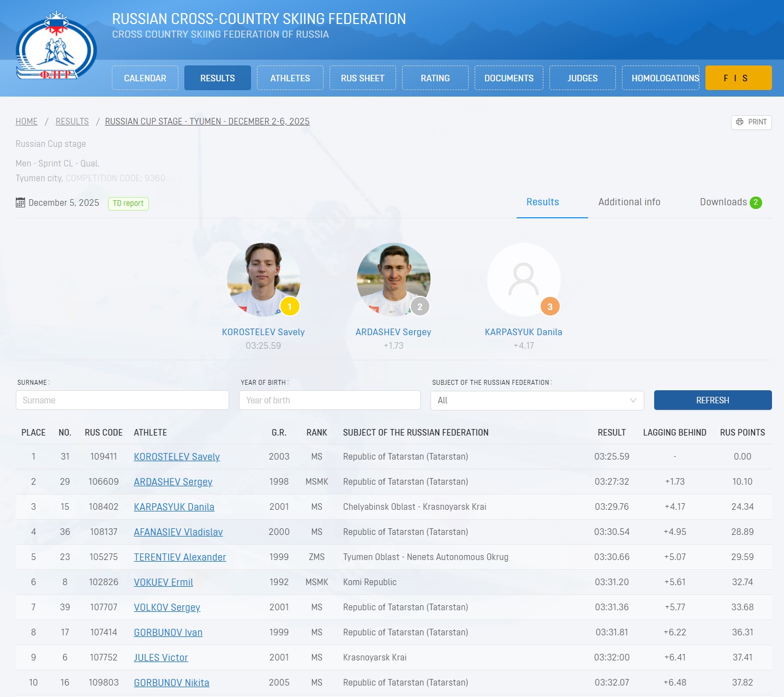This screenshot has height=697, width=784.
Task: Open AFANASIEV Vladislav athlete link
Action: 178,532
